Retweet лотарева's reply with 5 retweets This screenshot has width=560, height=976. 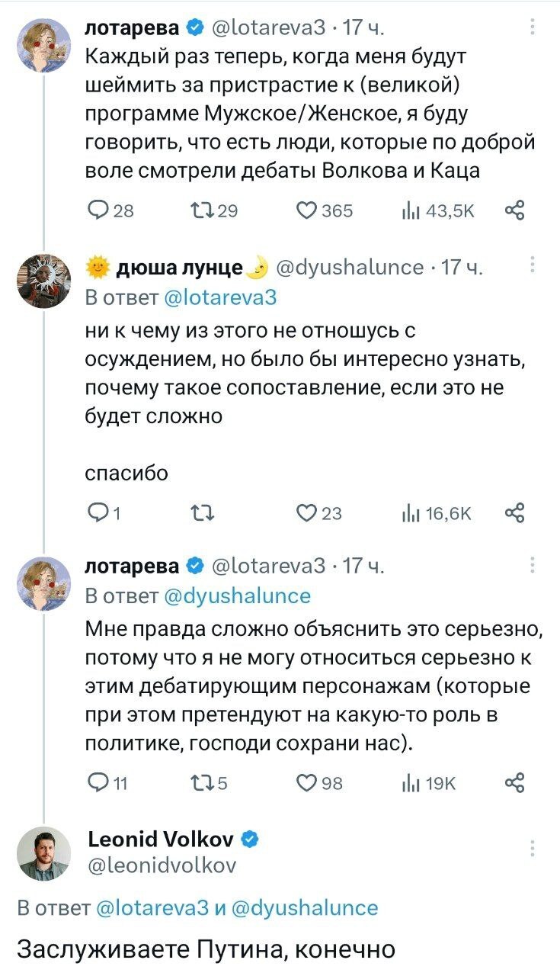(x=201, y=783)
